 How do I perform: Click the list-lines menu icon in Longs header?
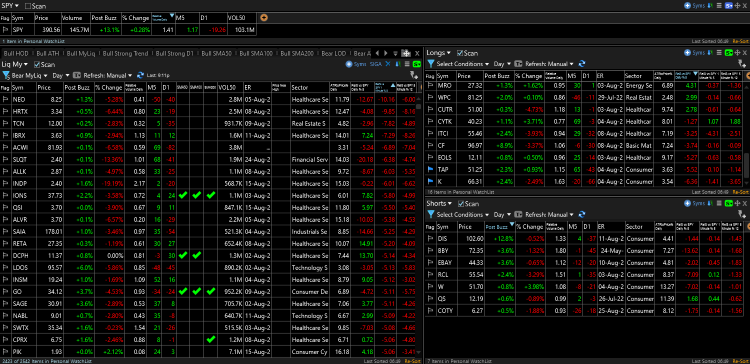[x=720, y=53]
